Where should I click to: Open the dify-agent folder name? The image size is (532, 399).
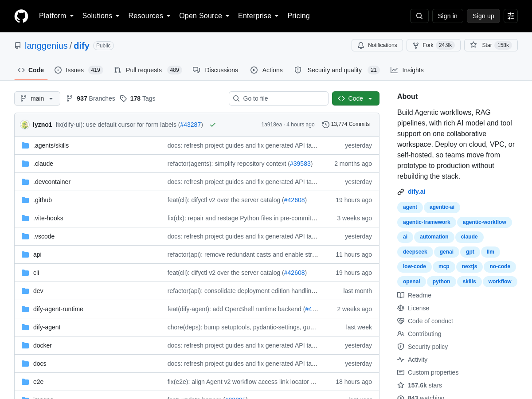coord(47,327)
